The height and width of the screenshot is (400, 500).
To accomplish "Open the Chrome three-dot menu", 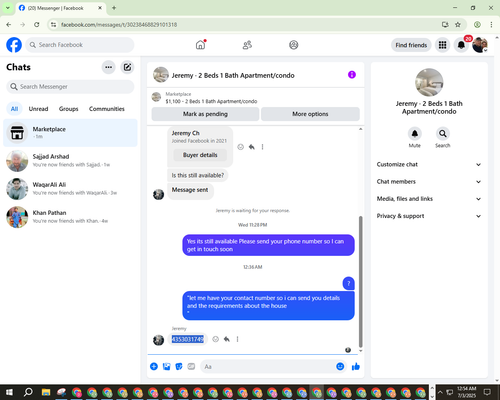I will click(x=491, y=24).
